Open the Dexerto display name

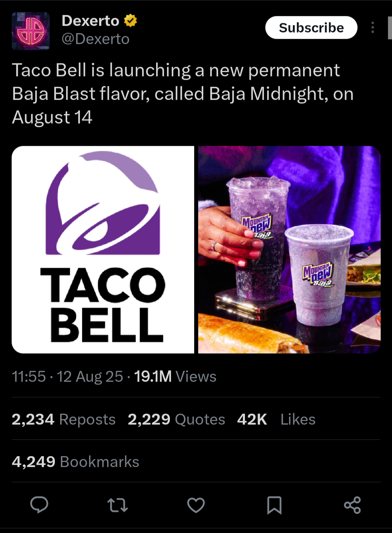click(90, 21)
